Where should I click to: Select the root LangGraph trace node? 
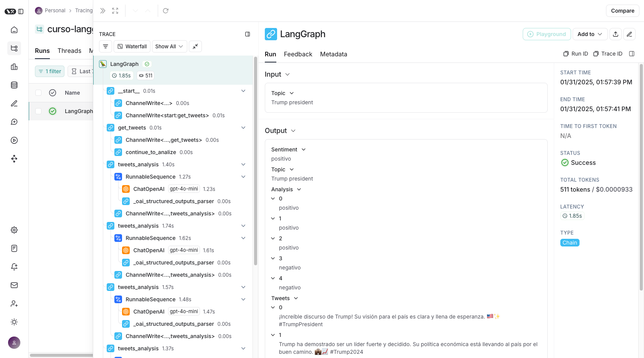click(173, 70)
